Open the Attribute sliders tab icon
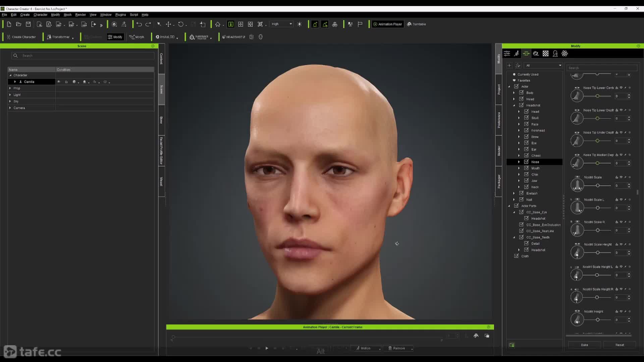This screenshot has height=362, width=644. point(507,54)
